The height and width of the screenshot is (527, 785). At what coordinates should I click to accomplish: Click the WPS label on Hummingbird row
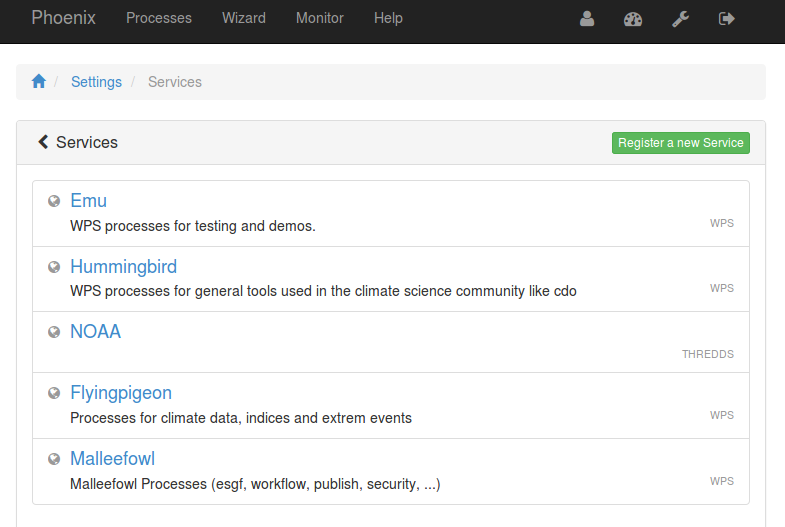coord(721,288)
